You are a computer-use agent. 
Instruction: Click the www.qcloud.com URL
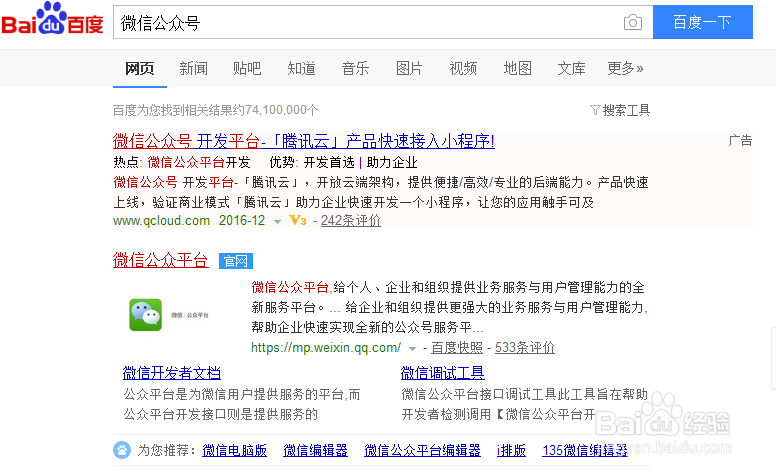161,220
